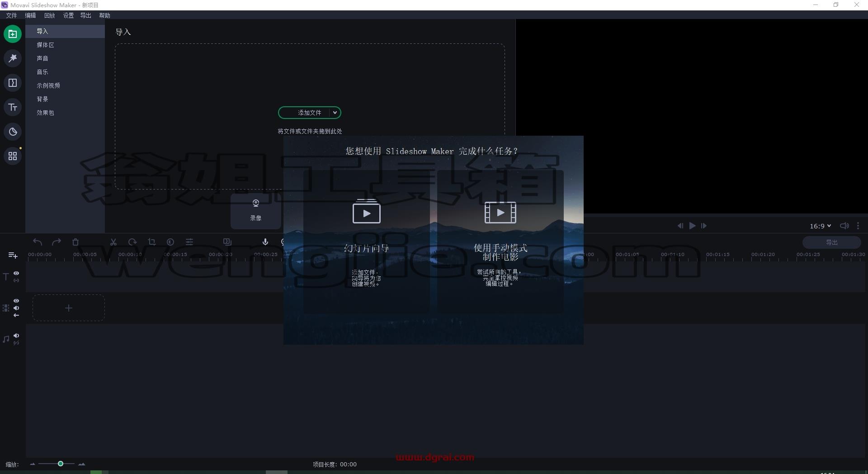This screenshot has height=474, width=868.
Task: Click the audio track music note icon
Action: (6, 339)
